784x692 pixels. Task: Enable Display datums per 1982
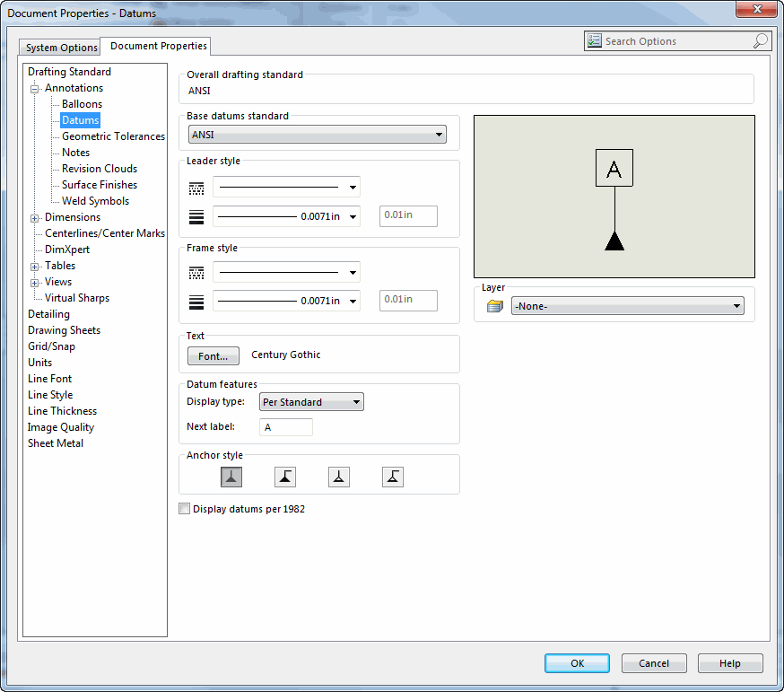pyautogui.click(x=185, y=509)
